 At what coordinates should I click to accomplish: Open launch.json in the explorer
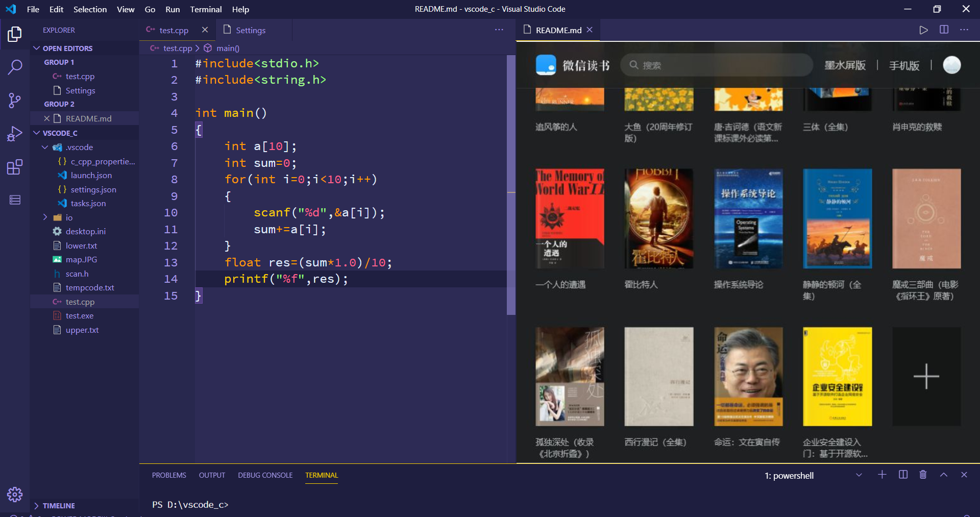point(85,175)
